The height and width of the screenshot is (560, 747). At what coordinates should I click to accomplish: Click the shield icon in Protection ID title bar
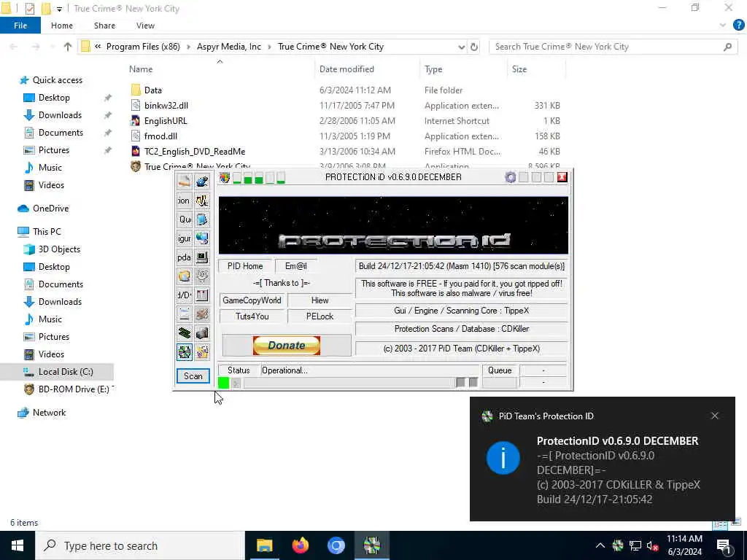click(x=225, y=178)
